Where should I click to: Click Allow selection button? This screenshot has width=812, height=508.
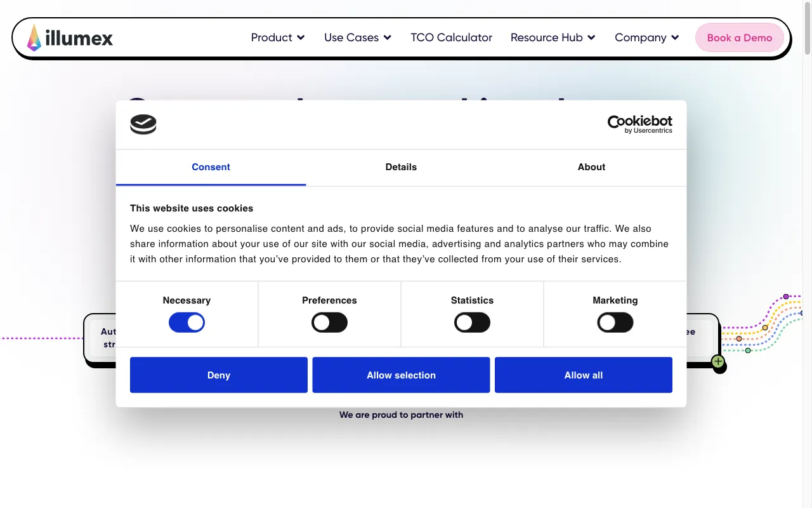pyautogui.click(x=401, y=375)
